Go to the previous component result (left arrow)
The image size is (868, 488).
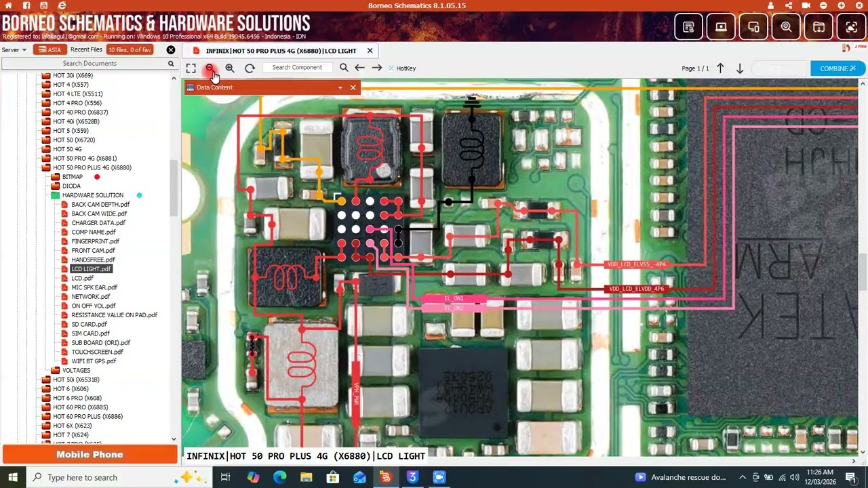[359, 68]
